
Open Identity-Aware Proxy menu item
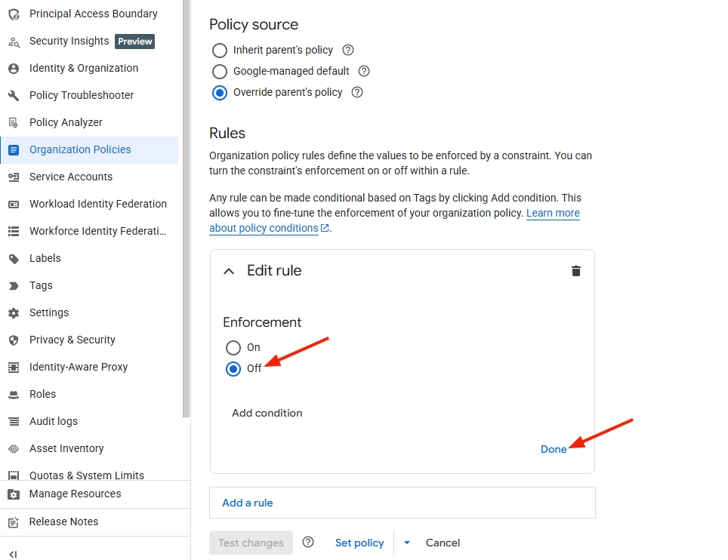[79, 367]
